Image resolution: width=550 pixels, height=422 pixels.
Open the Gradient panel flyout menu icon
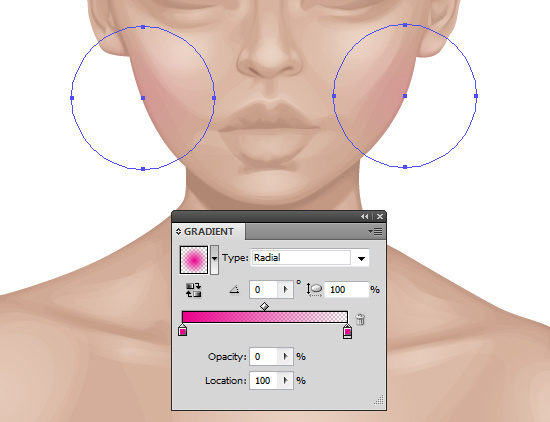point(376,232)
